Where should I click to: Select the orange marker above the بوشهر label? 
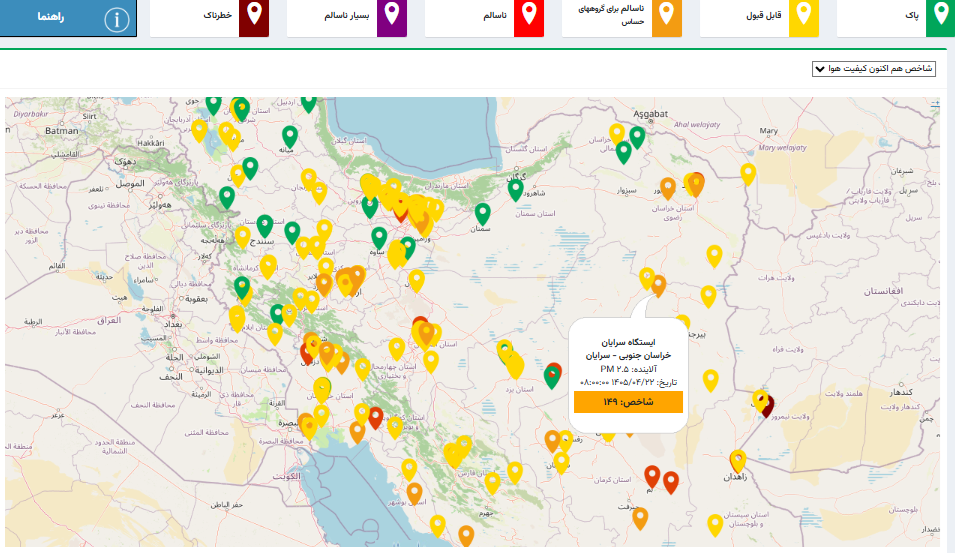pos(414,493)
